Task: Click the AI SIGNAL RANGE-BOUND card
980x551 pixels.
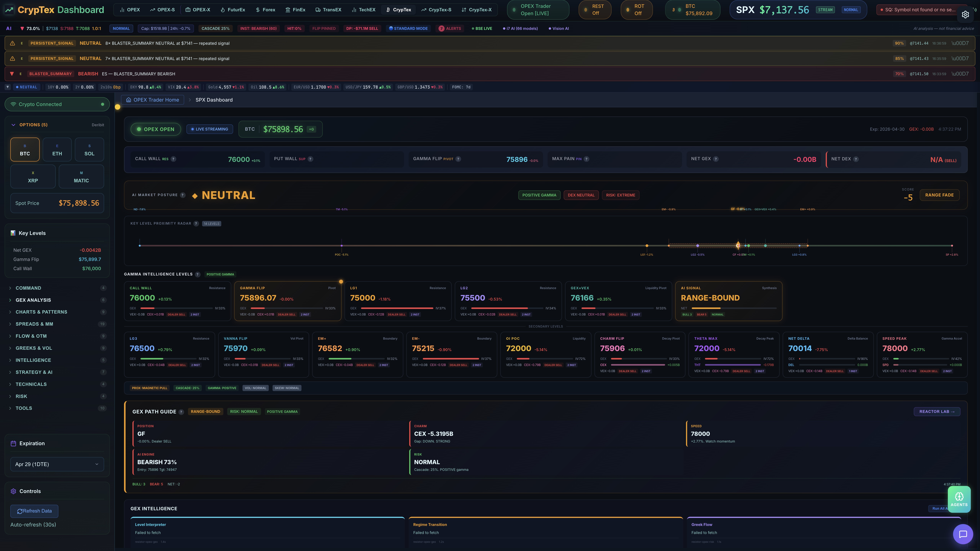Action: 728,301
